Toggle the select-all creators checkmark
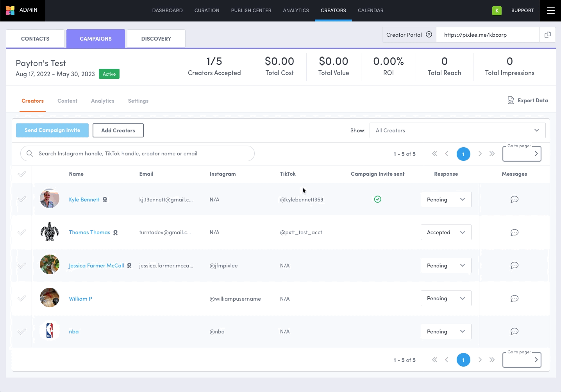Image resolution: width=561 pixels, height=392 pixels. [x=22, y=174]
